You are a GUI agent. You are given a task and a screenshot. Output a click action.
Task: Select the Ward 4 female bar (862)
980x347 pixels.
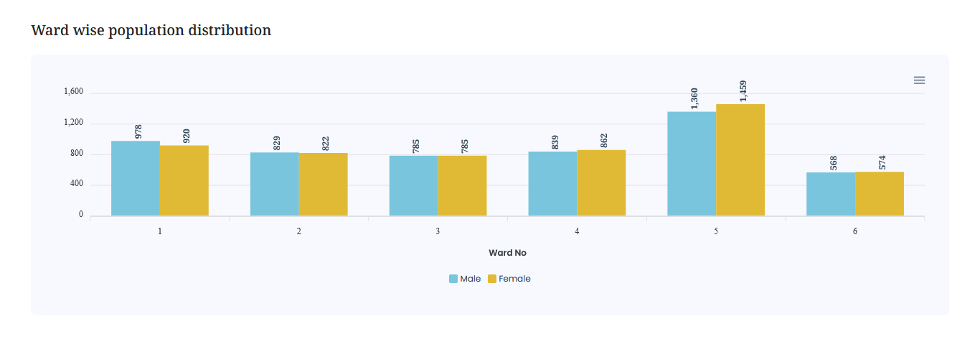[x=601, y=182]
